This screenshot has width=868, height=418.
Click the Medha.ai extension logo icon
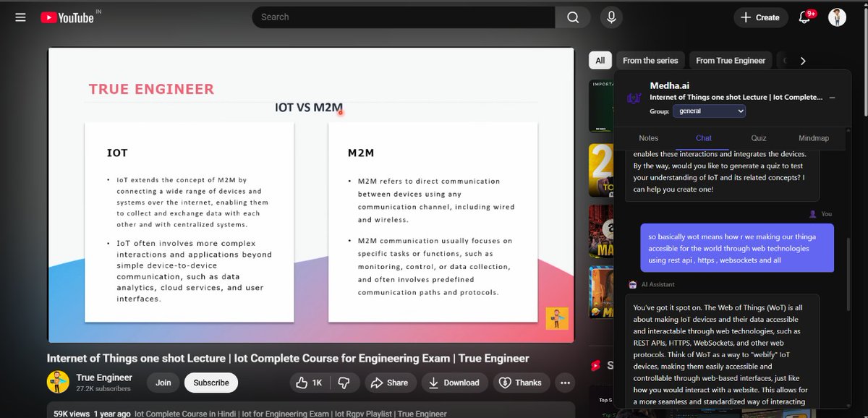coord(634,97)
